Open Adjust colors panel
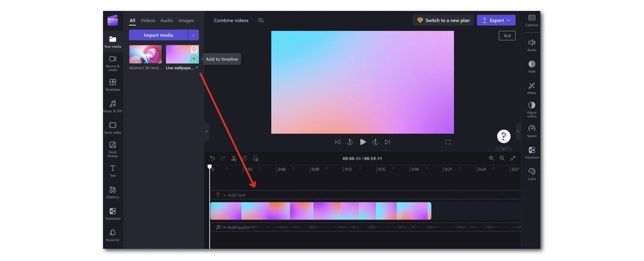644x261 pixels. click(x=531, y=110)
